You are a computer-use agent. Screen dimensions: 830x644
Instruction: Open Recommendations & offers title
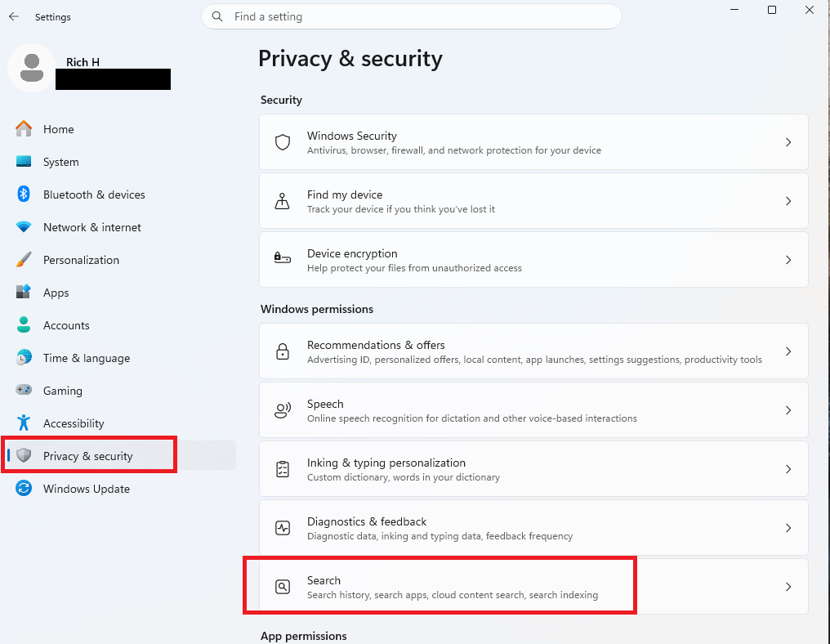pos(376,345)
